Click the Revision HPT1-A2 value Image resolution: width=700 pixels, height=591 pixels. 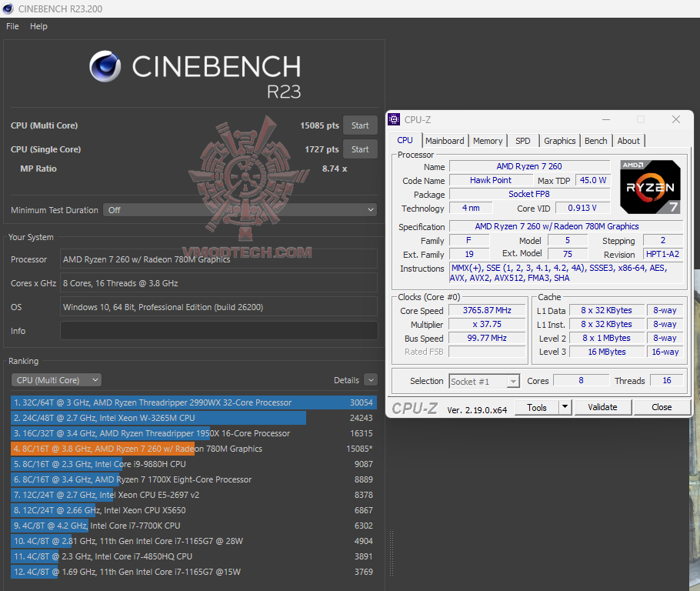[662, 254]
